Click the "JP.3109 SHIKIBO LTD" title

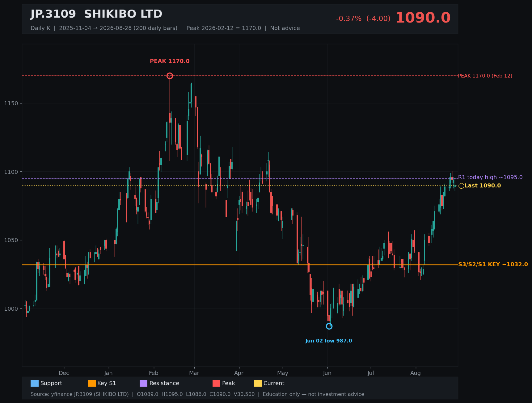(x=96, y=14)
